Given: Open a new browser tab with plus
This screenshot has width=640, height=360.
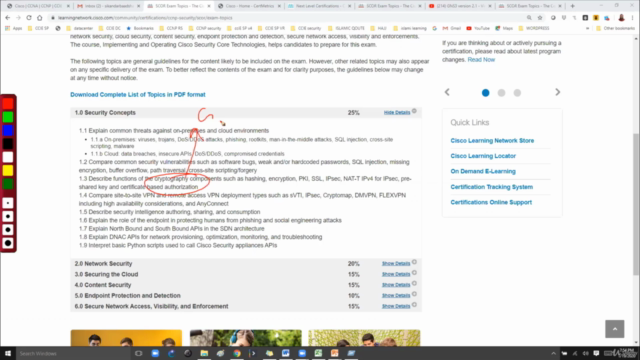Looking at the screenshot, I should click(x=572, y=6).
